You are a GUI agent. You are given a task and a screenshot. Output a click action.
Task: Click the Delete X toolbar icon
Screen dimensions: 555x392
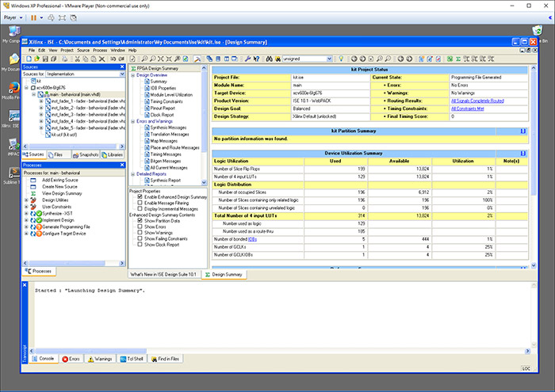click(102, 59)
